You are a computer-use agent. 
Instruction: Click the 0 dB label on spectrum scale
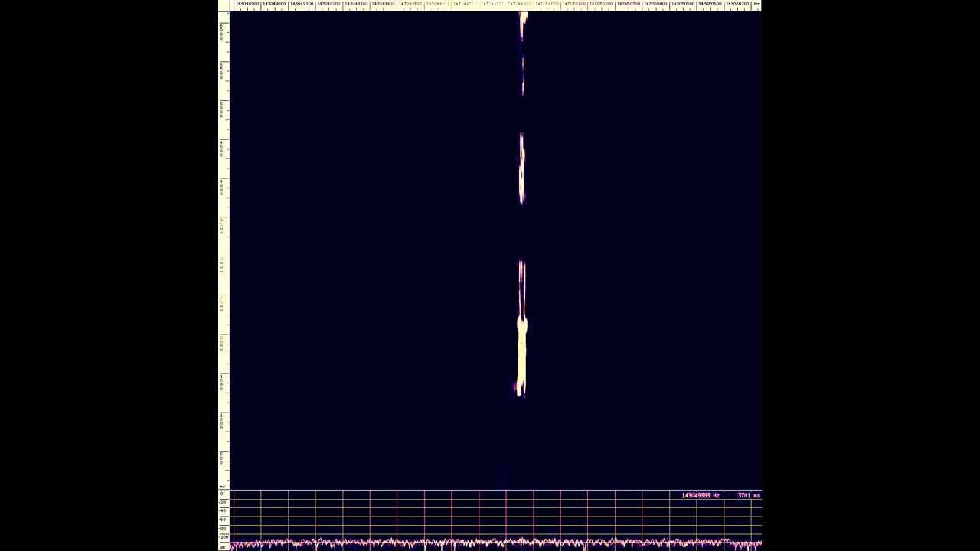(223, 494)
